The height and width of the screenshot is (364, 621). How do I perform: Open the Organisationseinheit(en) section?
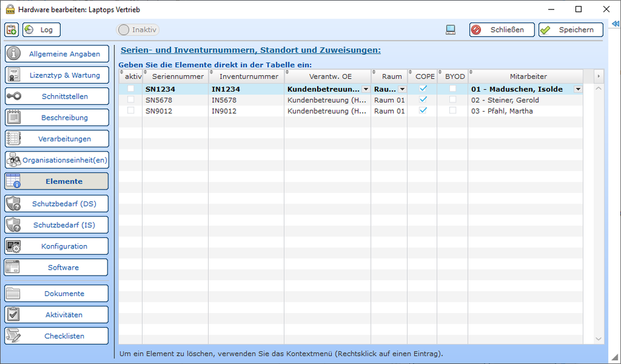coord(57,160)
